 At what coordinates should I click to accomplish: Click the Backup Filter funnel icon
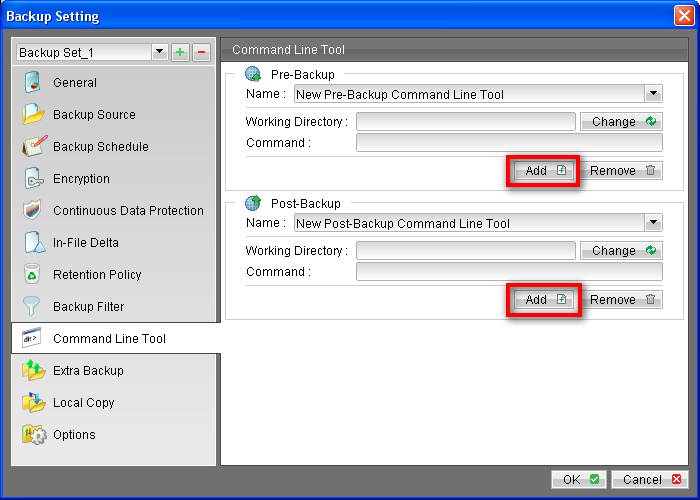[33, 307]
